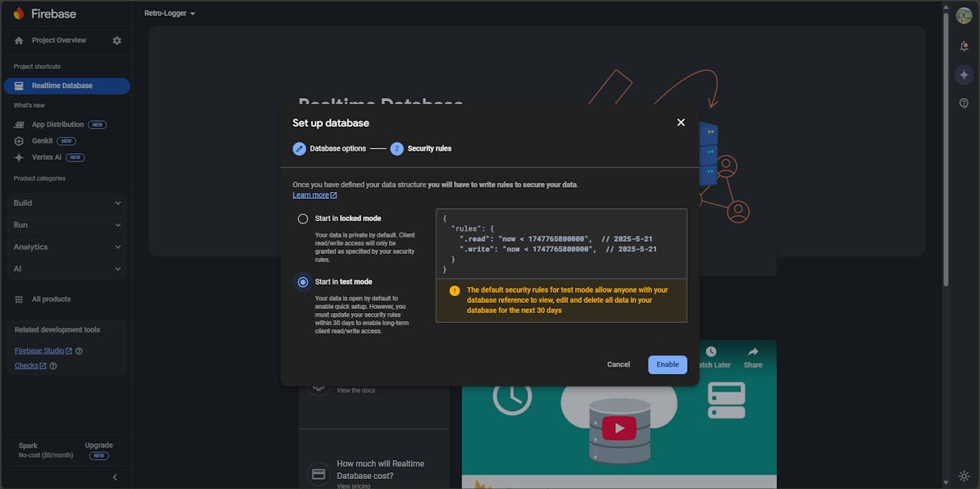
Task: Select Start in test mode radio button
Action: tap(303, 282)
